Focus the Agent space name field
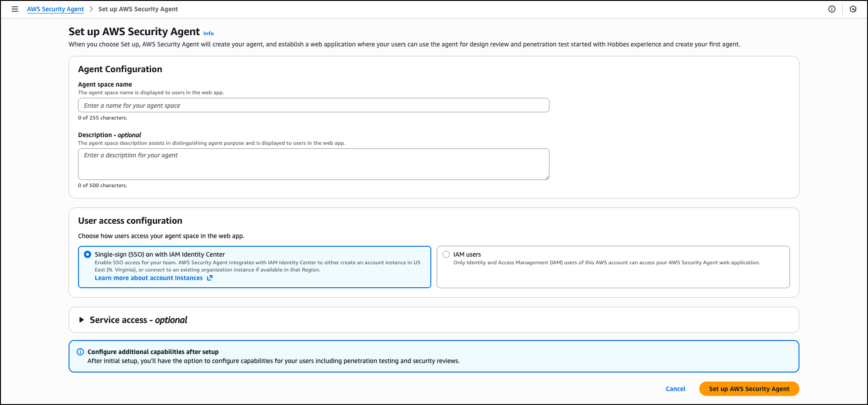868x405 pixels. tap(314, 105)
